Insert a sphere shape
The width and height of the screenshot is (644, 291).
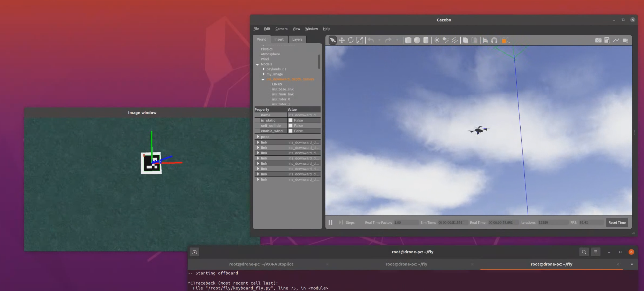(x=417, y=40)
